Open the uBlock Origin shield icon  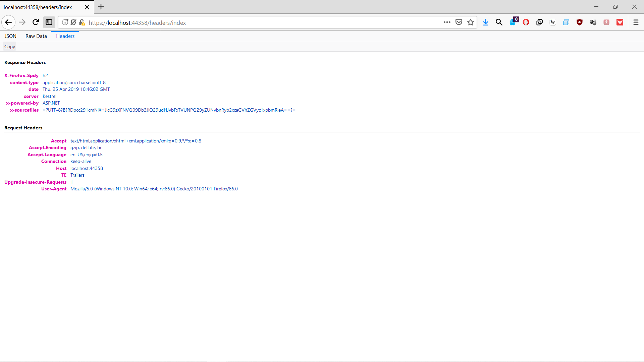579,22
